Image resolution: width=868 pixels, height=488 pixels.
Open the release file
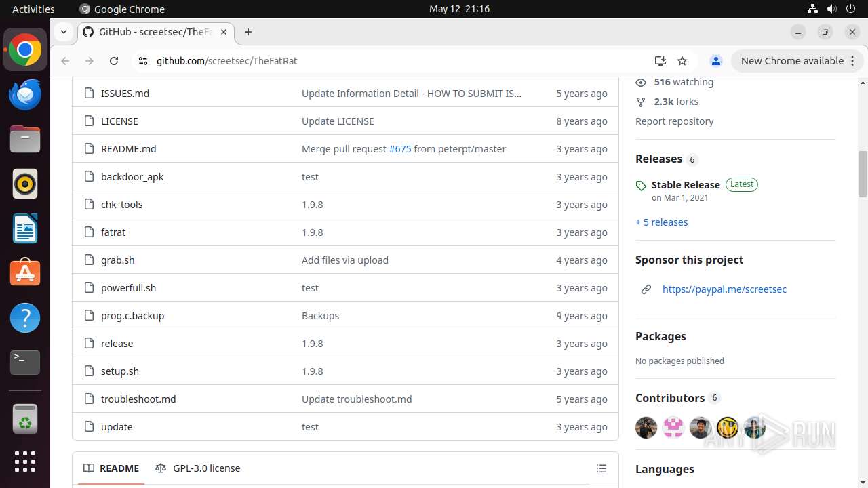click(x=117, y=344)
